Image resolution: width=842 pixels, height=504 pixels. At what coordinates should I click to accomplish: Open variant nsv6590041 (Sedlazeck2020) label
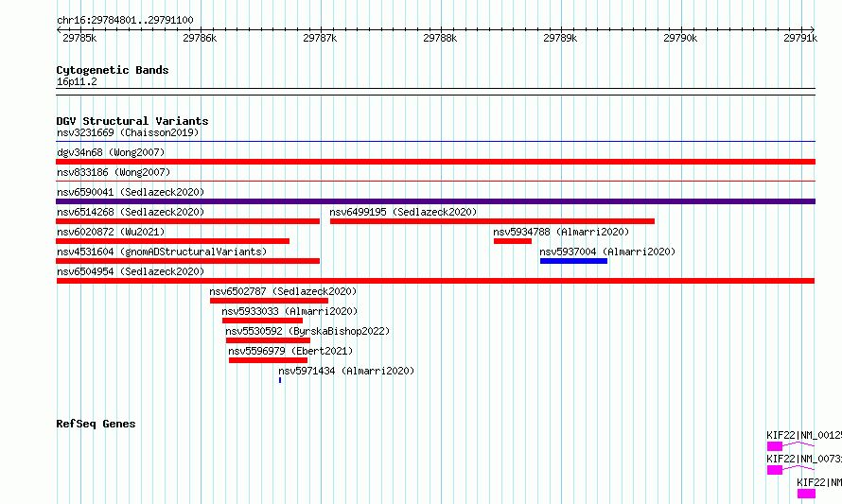(x=131, y=192)
